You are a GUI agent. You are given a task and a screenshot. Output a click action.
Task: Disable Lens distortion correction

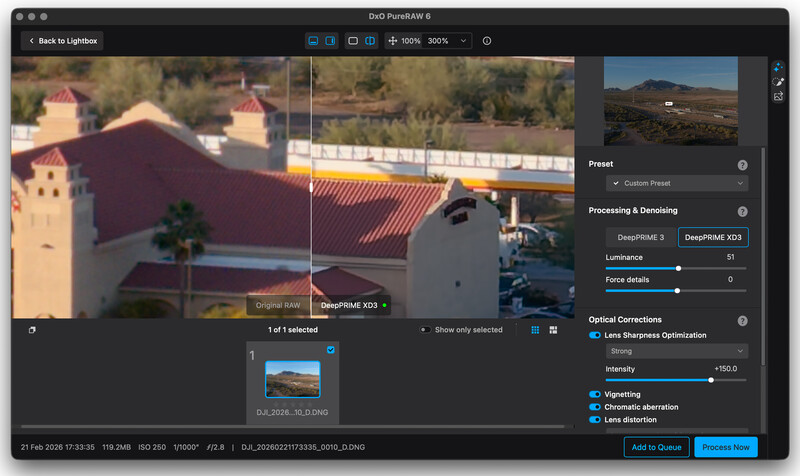(594, 420)
